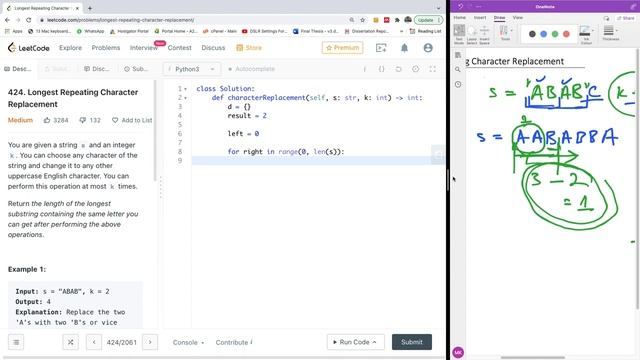
Task: Open the Chrome extensions puzzle icon
Action: [397, 20]
